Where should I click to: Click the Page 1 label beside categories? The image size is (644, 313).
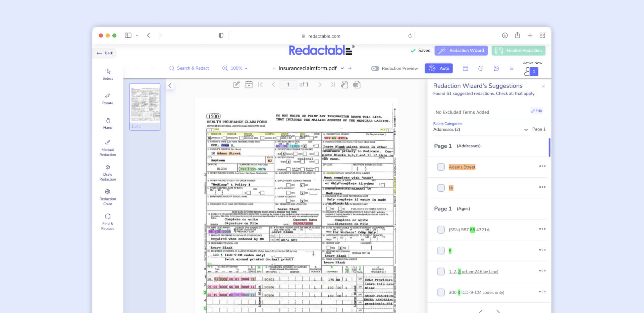pos(539,129)
